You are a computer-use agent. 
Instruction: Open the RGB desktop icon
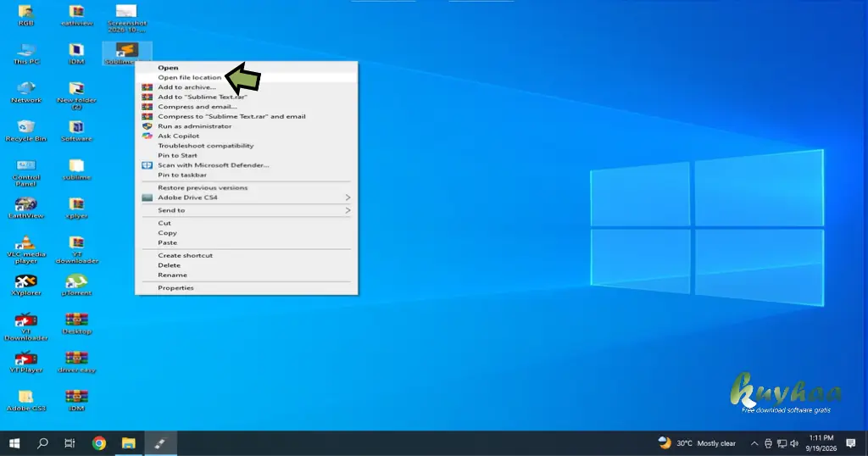25,15
